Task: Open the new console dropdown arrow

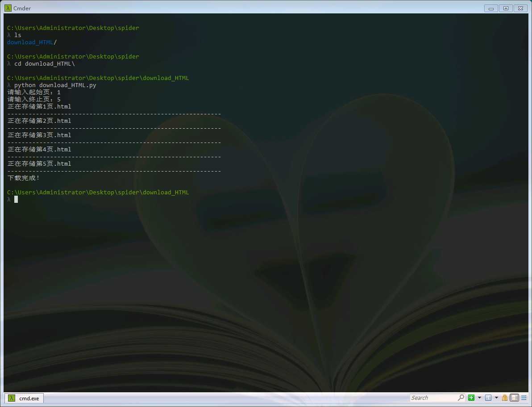Action: [x=479, y=398]
